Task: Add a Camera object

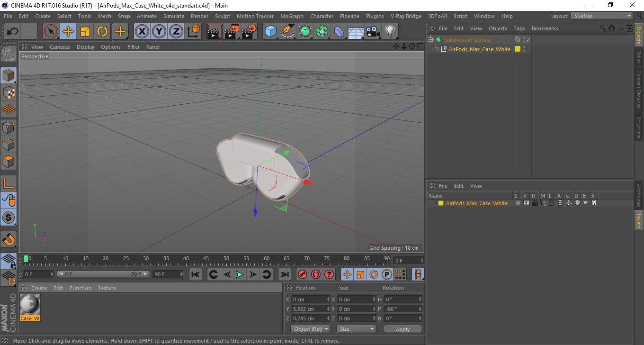Action: tap(373, 32)
